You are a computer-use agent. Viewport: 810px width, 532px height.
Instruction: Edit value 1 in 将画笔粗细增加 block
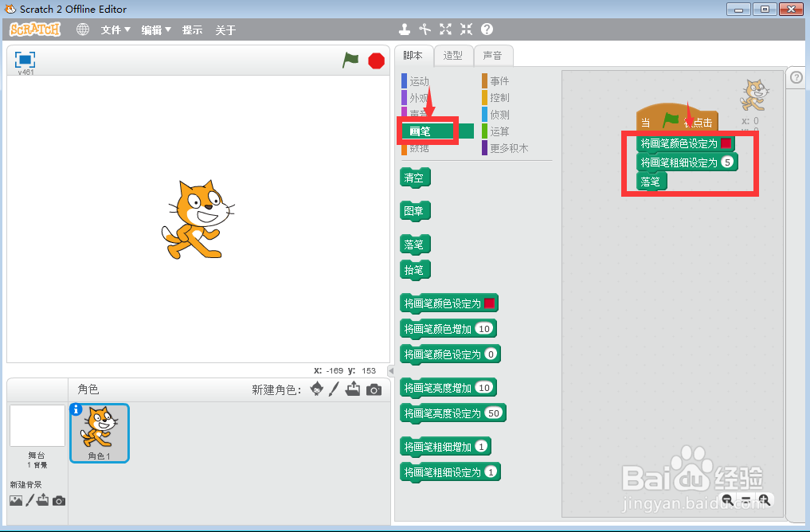pyautogui.click(x=481, y=446)
